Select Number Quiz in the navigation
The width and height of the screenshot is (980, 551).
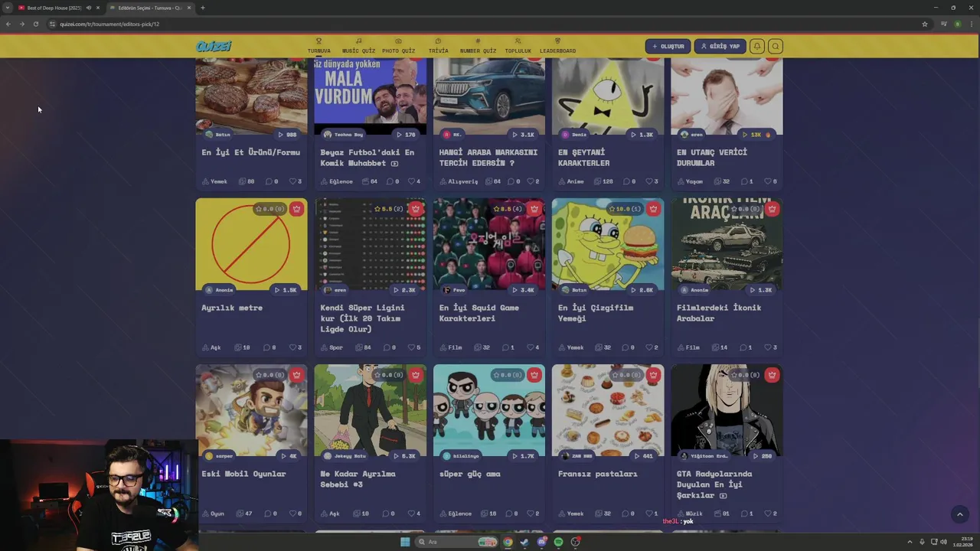(478, 46)
